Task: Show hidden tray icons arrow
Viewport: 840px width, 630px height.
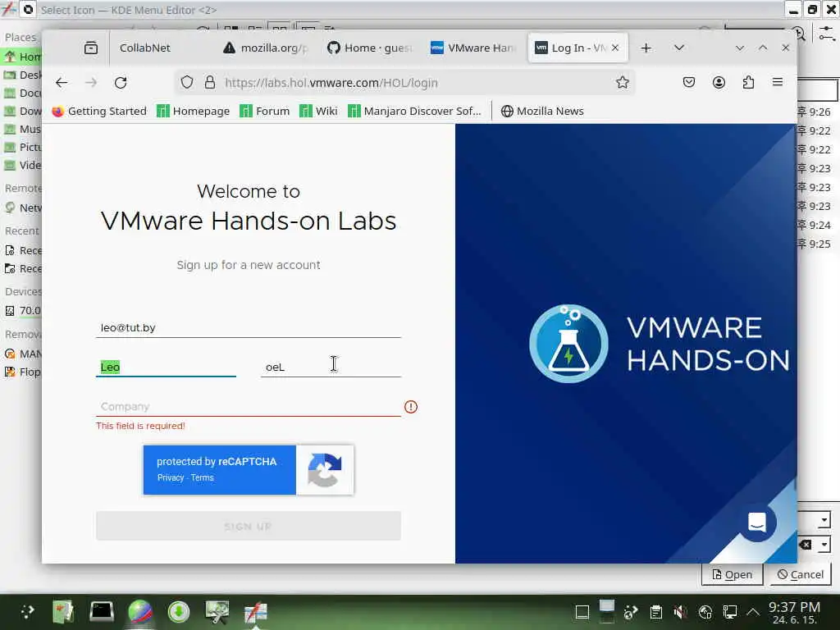Action: pos(753,612)
